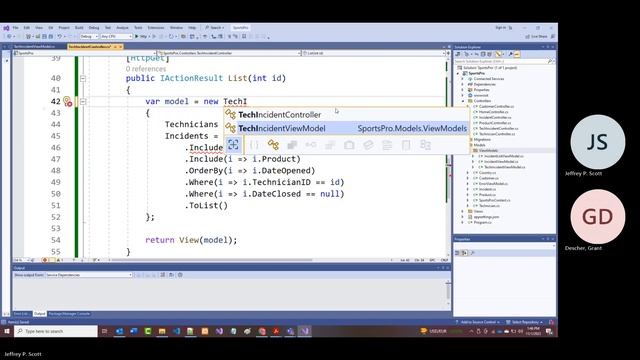The height and width of the screenshot is (360, 640).
Task: Collapse the object initializer at line 42
Action: pos(83,101)
